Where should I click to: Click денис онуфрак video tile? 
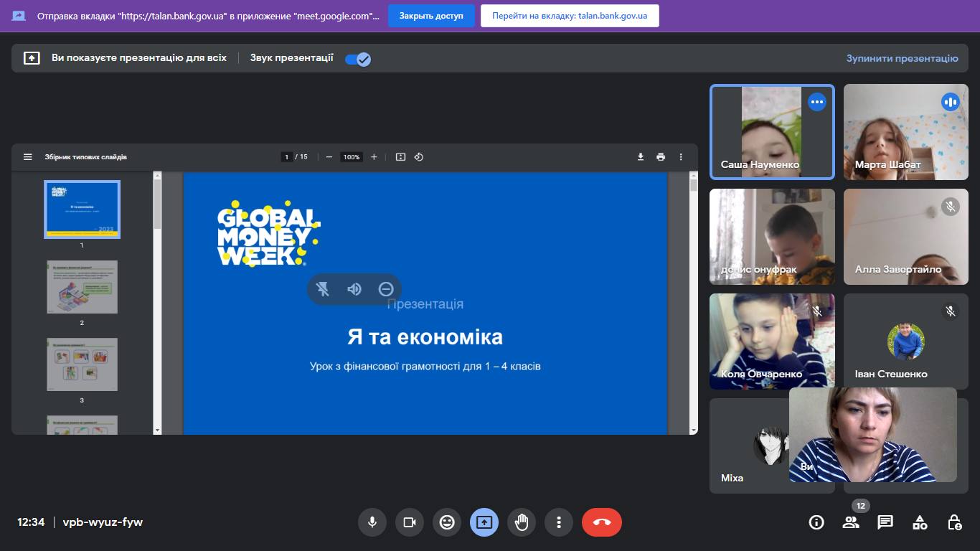[x=772, y=237]
